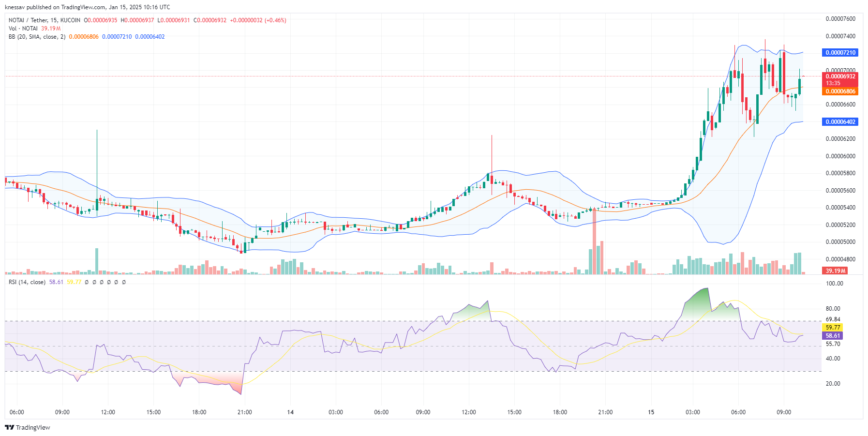Click the tallest red volume bar
868x436 pixels.
[594, 241]
